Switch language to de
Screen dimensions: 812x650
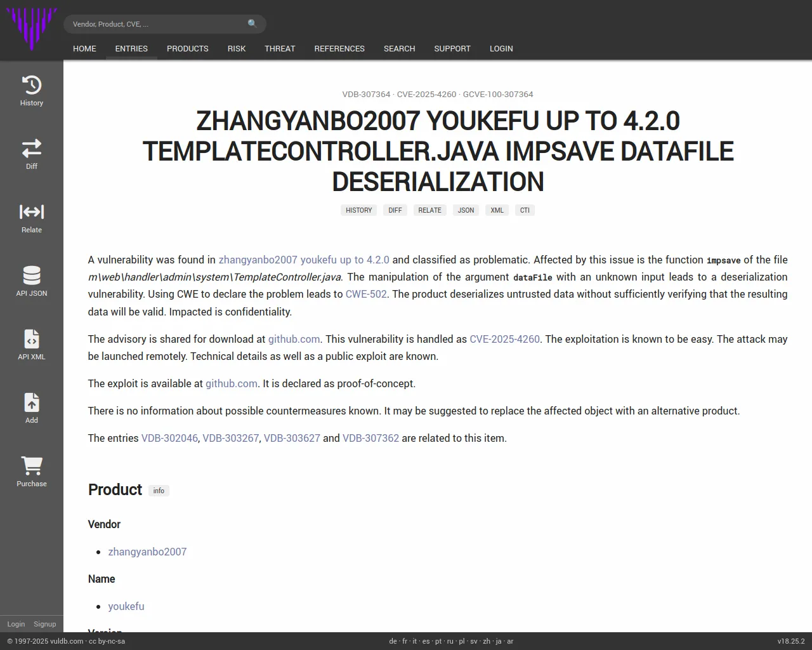pyautogui.click(x=393, y=641)
